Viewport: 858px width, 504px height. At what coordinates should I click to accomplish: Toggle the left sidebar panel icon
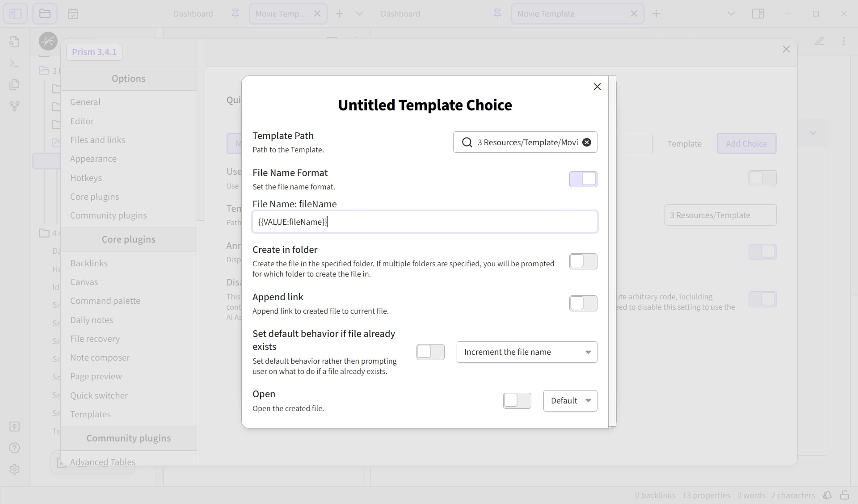[15, 13]
